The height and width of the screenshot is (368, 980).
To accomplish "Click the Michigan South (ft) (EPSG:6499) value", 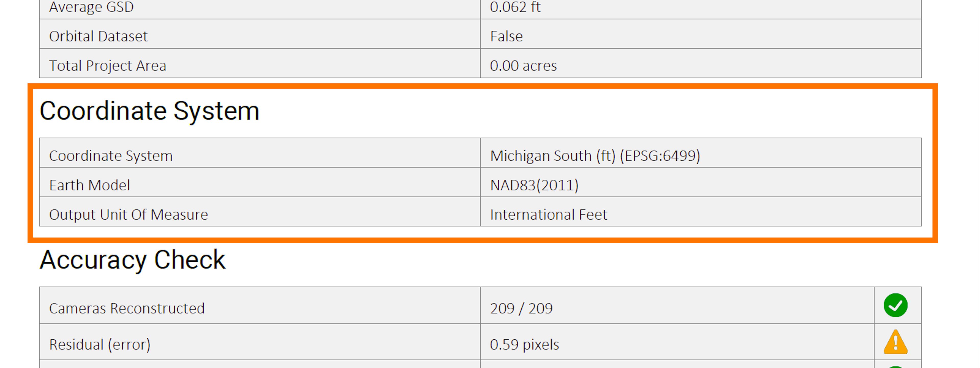I will coord(595,156).
